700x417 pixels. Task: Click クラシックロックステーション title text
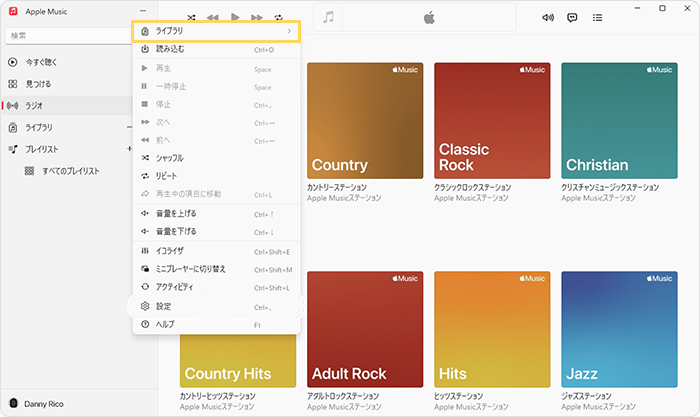[x=472, y=188]
